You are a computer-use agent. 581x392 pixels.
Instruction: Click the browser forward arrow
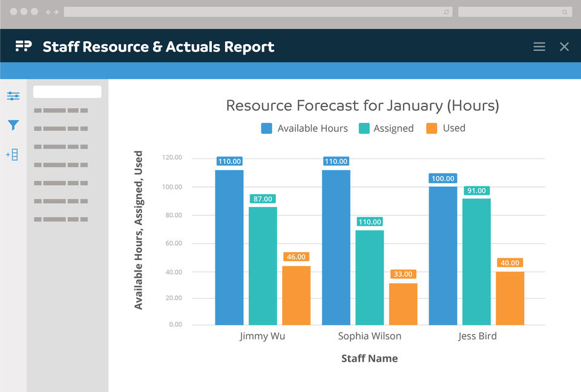(x=56, y=11)
